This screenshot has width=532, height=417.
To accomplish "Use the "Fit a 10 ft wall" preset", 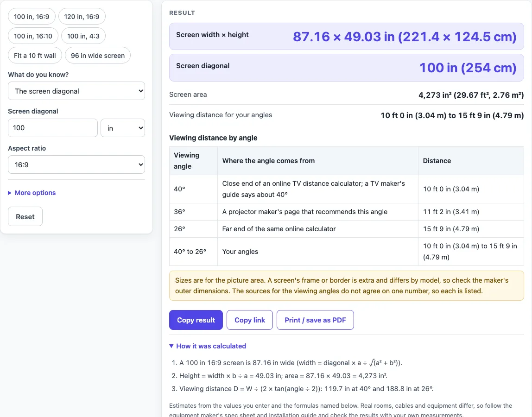I will point(35,56).
